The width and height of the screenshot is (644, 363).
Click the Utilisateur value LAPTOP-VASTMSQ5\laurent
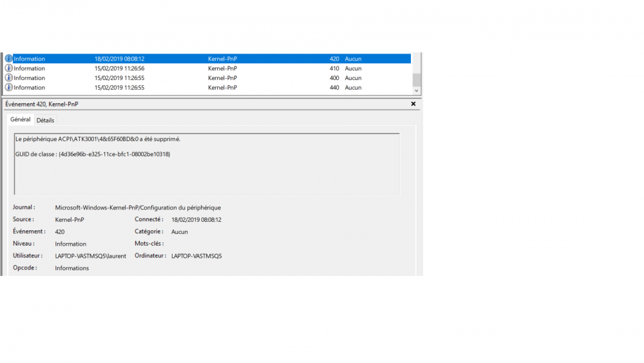coord(90,256)
